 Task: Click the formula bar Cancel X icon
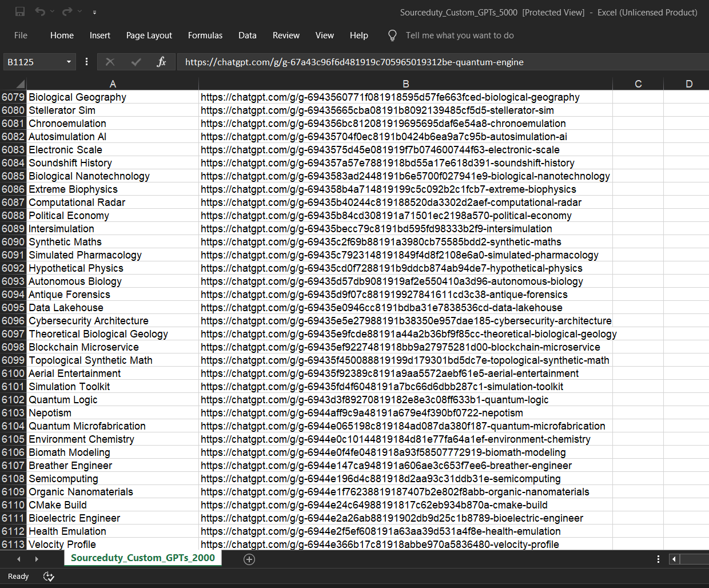coord(110,62)
